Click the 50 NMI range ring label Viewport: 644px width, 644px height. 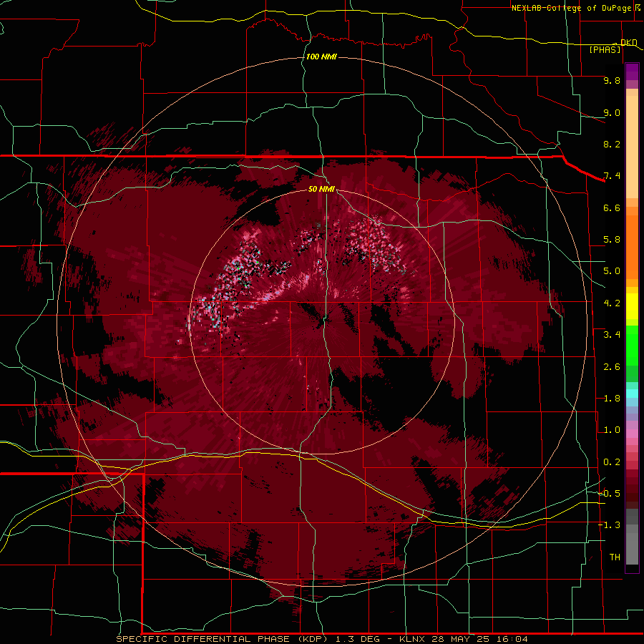[321, 189]
